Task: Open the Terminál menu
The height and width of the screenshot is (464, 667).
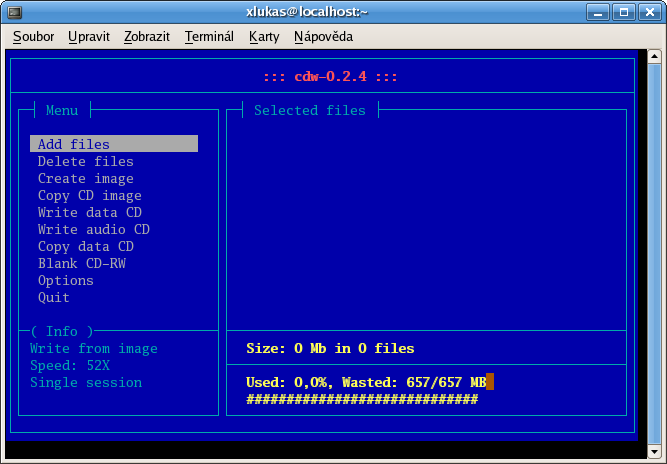Action: tap(209, 36)
